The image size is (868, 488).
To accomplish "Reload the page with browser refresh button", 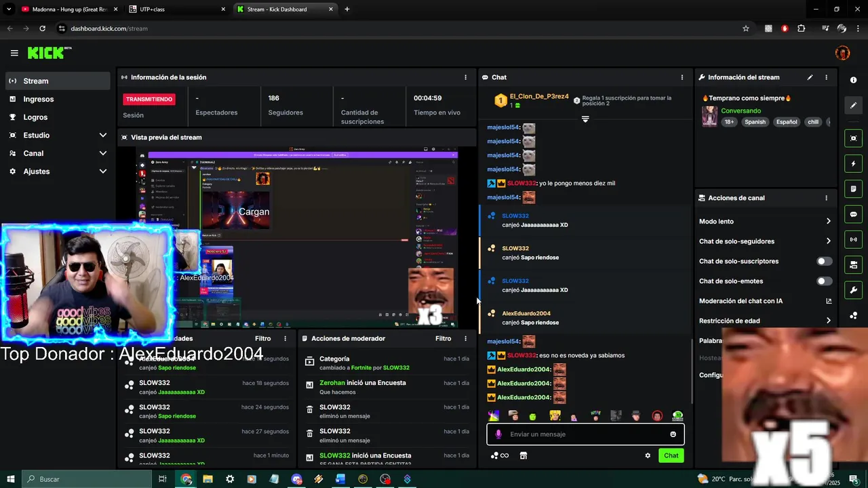I will click(42, 28).
